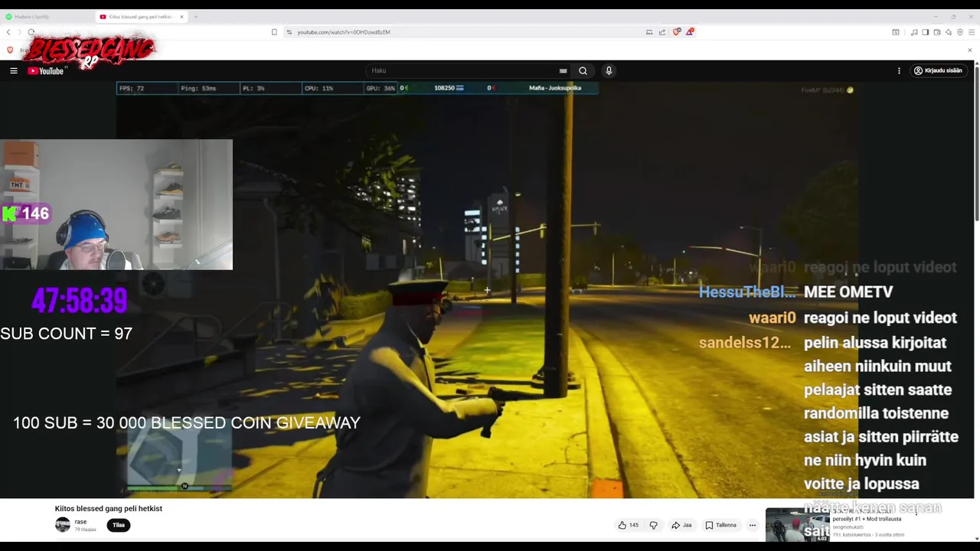Click the reader/screenshot icon left of music note
The height and width of the screenshot is (551, 980).
[896, 32]
